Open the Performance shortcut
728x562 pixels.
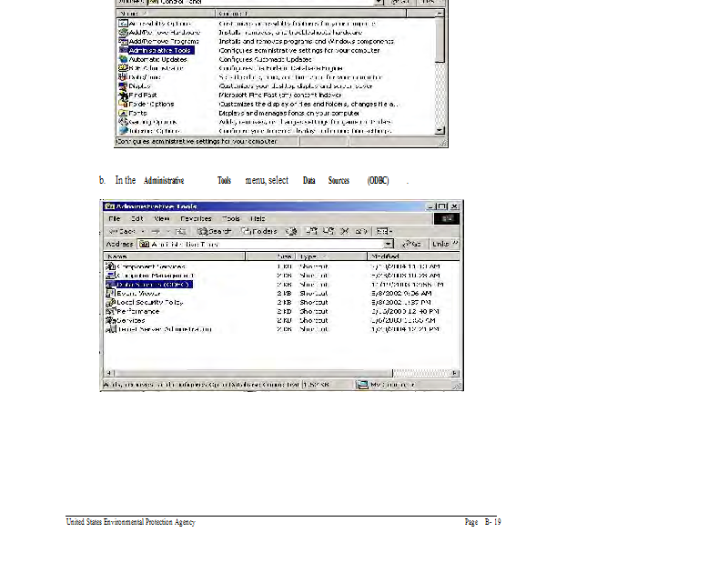pos(137,312)
